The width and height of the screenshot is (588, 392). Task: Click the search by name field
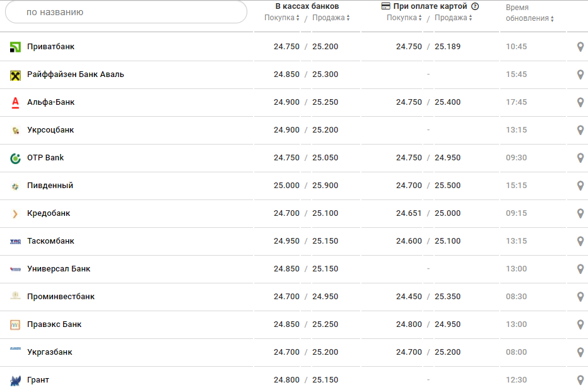coord(126,12)
